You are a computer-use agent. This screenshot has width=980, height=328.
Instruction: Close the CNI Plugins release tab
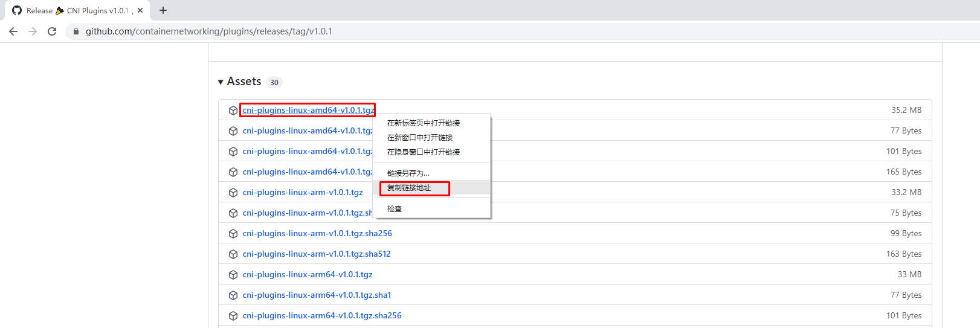[140, 10]
